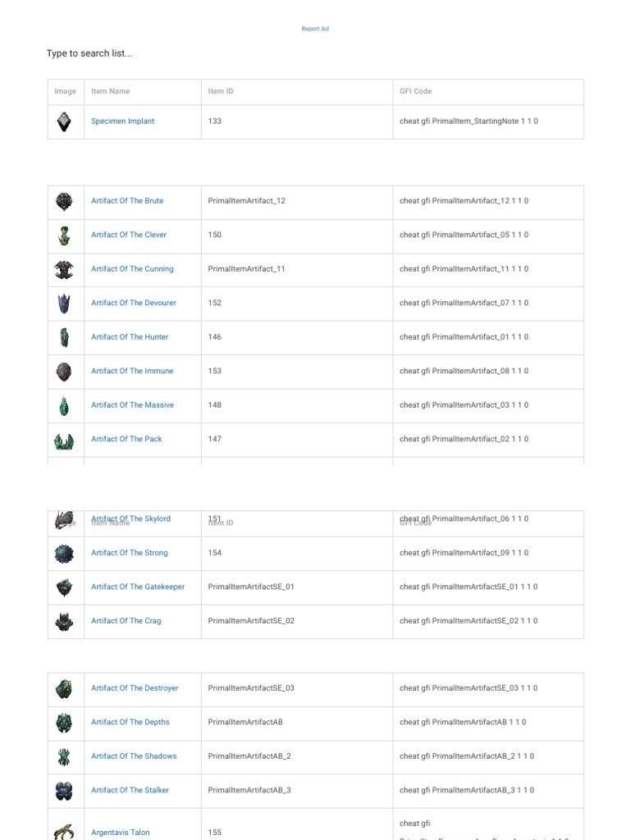Click the Argentavis Talon item icon
630x840 pixels.
tap(64, 830)
